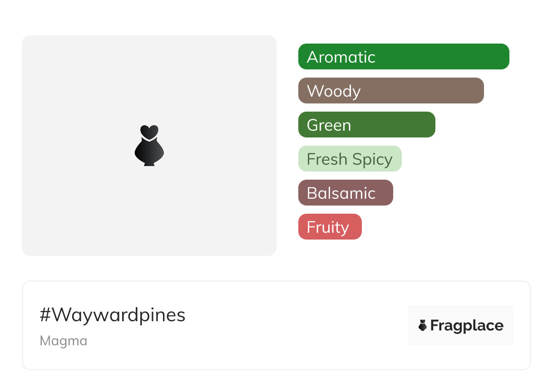Click the word Aromatic label text
This screenshot has height=392, width=553.
(341, 57)
